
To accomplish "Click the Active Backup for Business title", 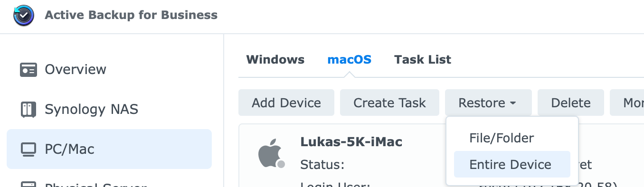I will coord(131,15).
